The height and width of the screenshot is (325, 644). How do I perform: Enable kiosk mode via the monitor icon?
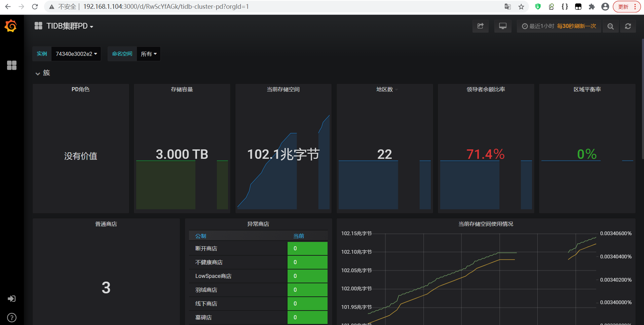point(502,26)
